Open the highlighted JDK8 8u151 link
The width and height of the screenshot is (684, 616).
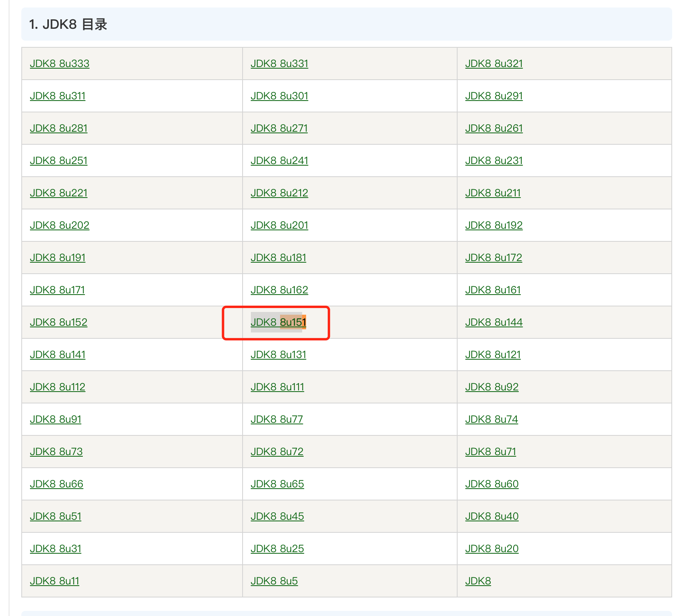pyautogui.click(x=278, y=322)
